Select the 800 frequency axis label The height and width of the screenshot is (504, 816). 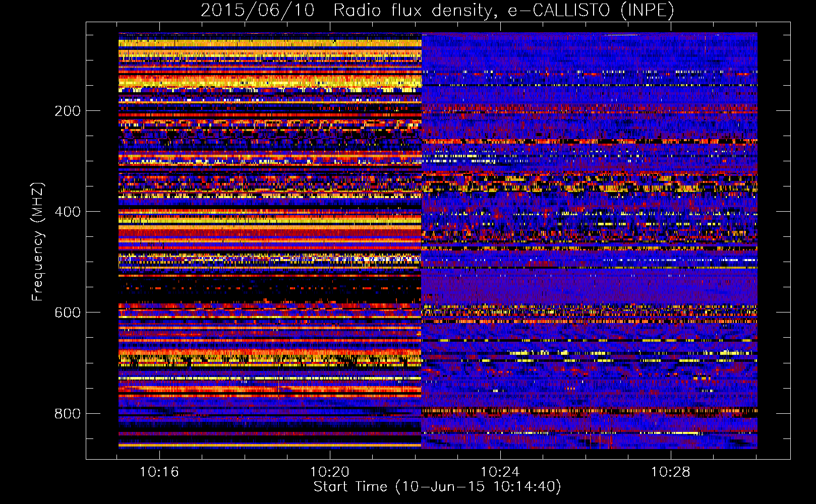(x=68, y=414)
